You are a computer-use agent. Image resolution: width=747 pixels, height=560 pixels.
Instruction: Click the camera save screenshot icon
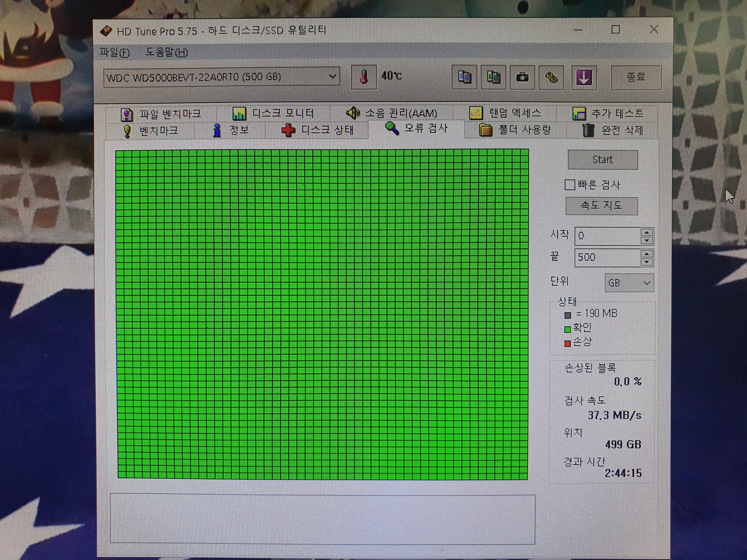[x=522, y=77]
